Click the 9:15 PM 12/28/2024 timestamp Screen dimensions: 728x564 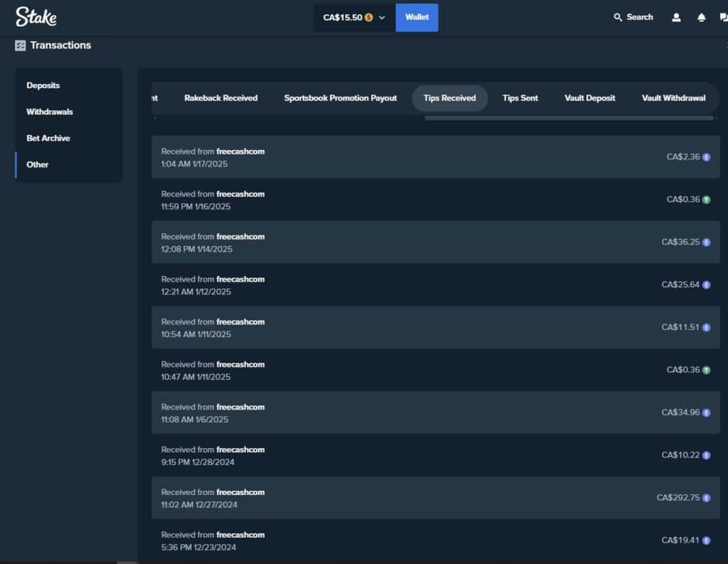coord(198,462)
